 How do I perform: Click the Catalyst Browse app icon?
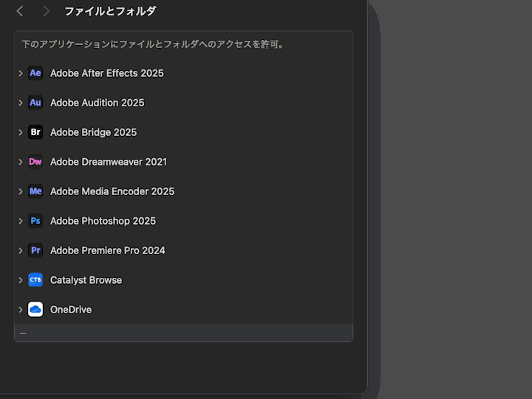coord(35,279)
